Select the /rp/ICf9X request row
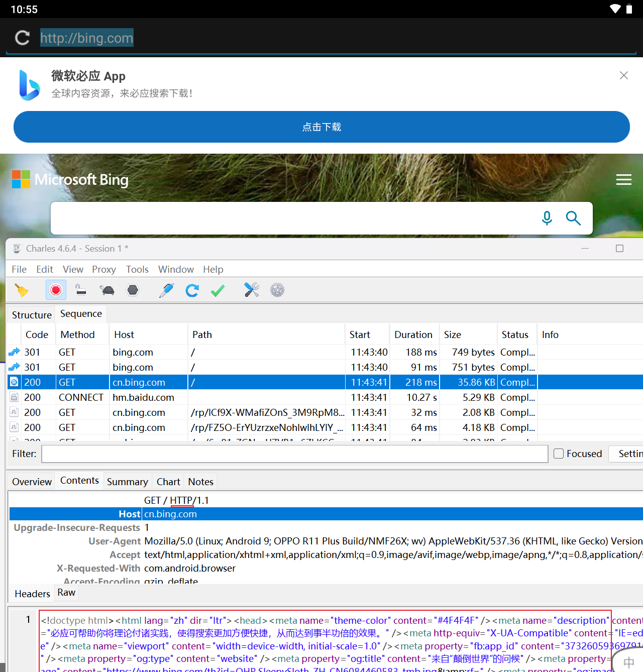This screenshot has width=643, height=672. click(325, 412)
